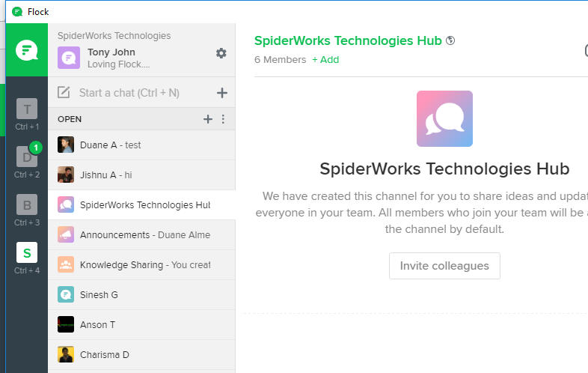The height and width of the screenshot is (373, 588).
Task: Click Tony John's purple profile avatar
Action: (69, 58)
